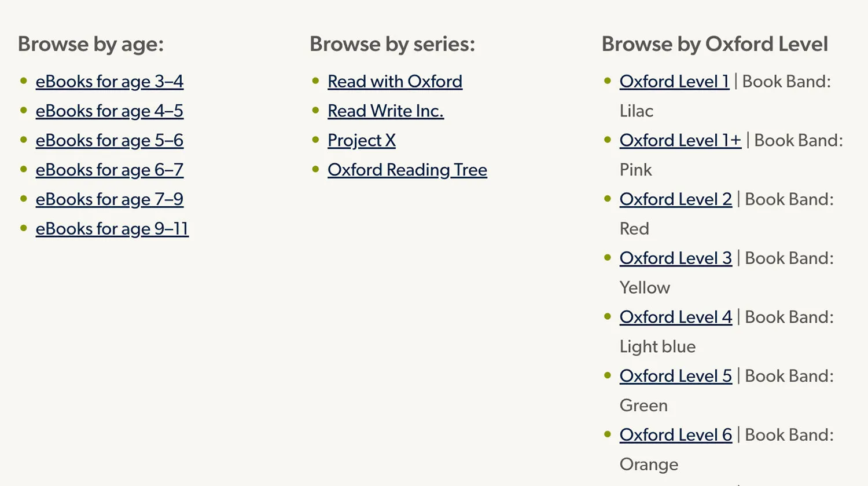Select Oxford Level 3 Yellow band
868x486 pixels.
click(x=675, y=258)
